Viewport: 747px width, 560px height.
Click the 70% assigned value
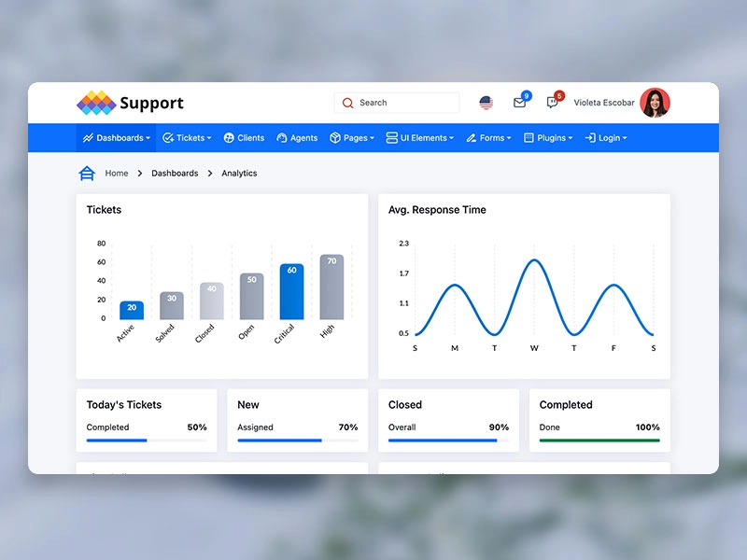point(347,427)
